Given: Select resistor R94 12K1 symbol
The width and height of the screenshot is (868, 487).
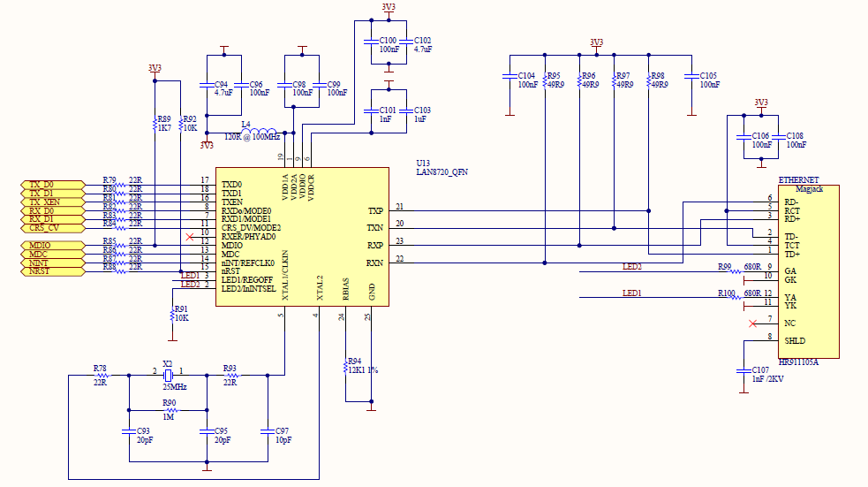Looking at the screenshot, I should tap(345, 367).
